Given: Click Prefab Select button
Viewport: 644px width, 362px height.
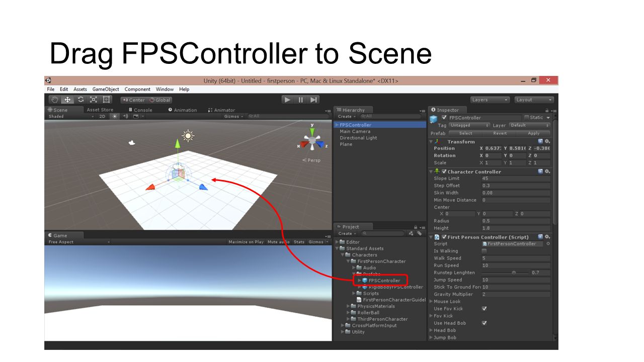Looking at the screenshot, I should pyautogui.click(x=465, y=133).
